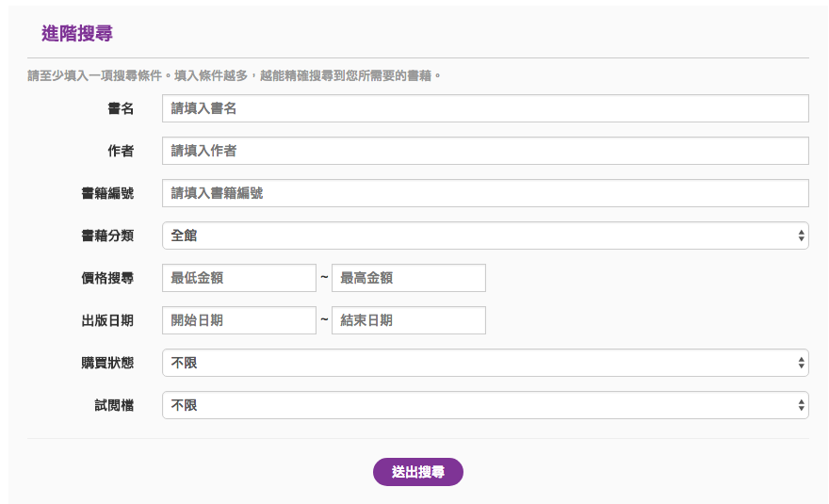Click the 試閱檔 label text
Viewport: 829px width, 504px height.
pos(114,405)
